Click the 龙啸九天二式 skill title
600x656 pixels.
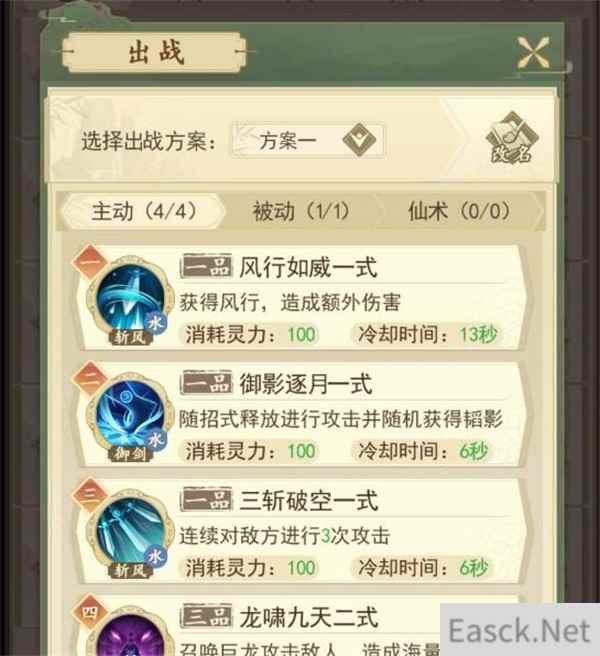309,618
